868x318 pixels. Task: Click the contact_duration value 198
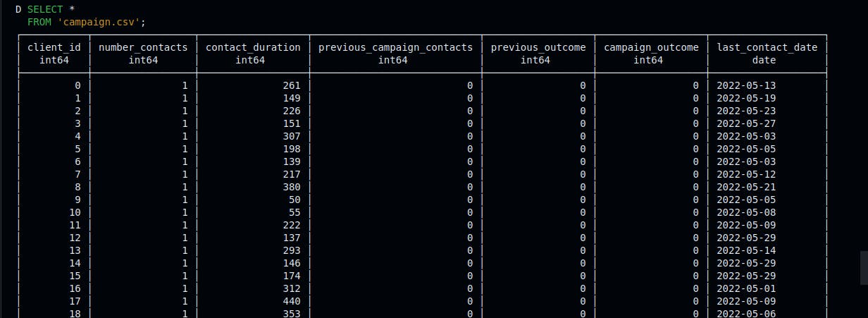[x=292, y=149]
